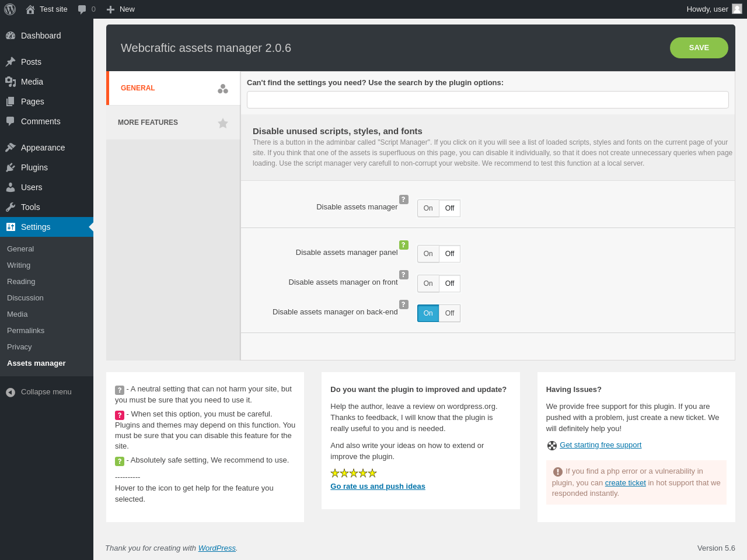
Task: Switch assets manager on back-end to Off
Action: (450, 313)
